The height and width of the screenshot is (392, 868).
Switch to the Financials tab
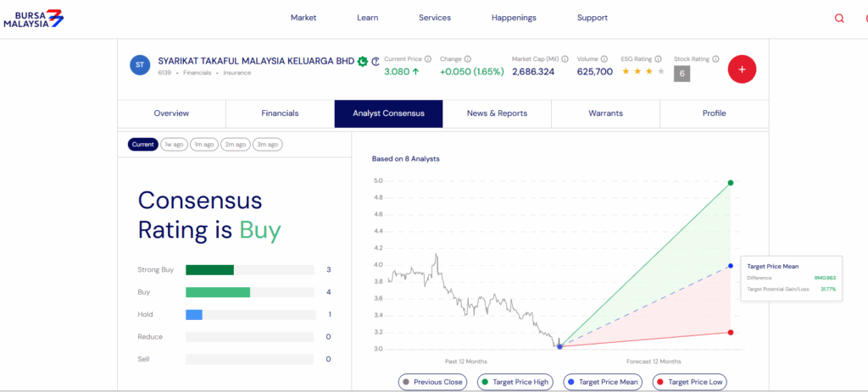point(280,113)
